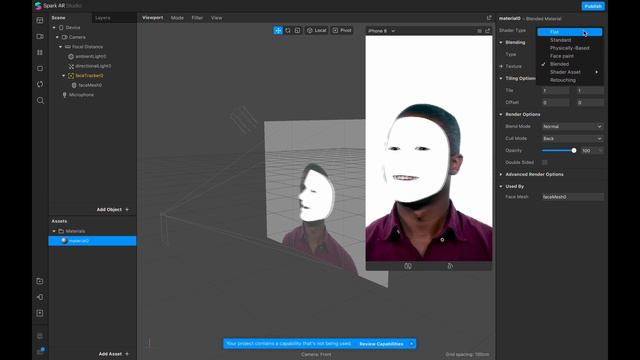Toggle the Double Sided checkbox
The image size is (640, 360).
(x=544, y=162)
